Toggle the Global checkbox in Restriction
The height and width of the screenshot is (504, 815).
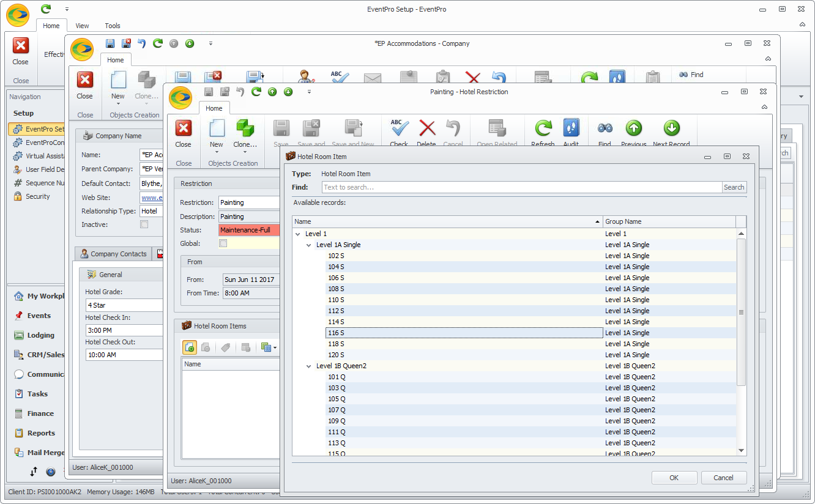(223, 243)
